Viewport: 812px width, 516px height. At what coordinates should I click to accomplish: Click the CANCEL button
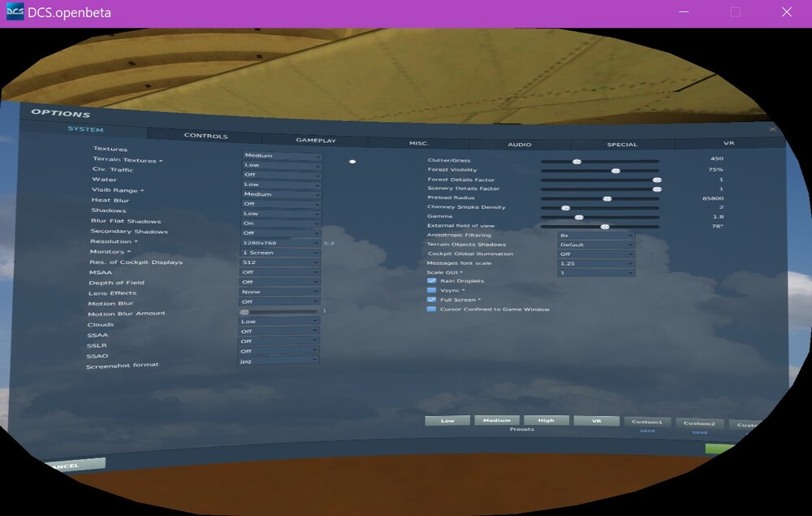coord(74,466)
